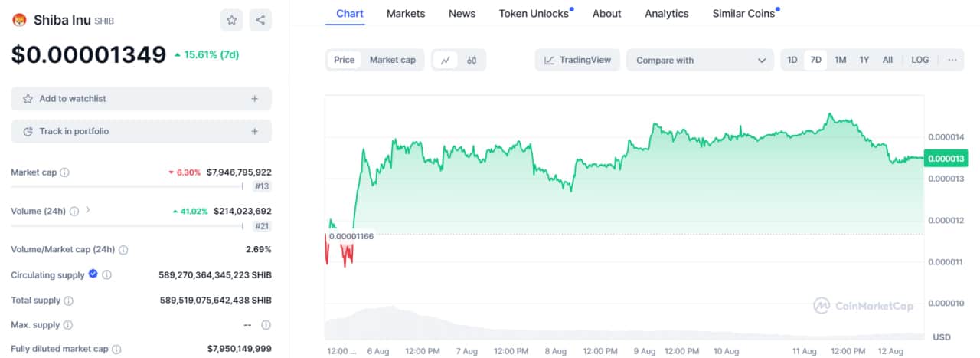Expand Volume (24h) chevron arrow

click(x=88, y=210)
